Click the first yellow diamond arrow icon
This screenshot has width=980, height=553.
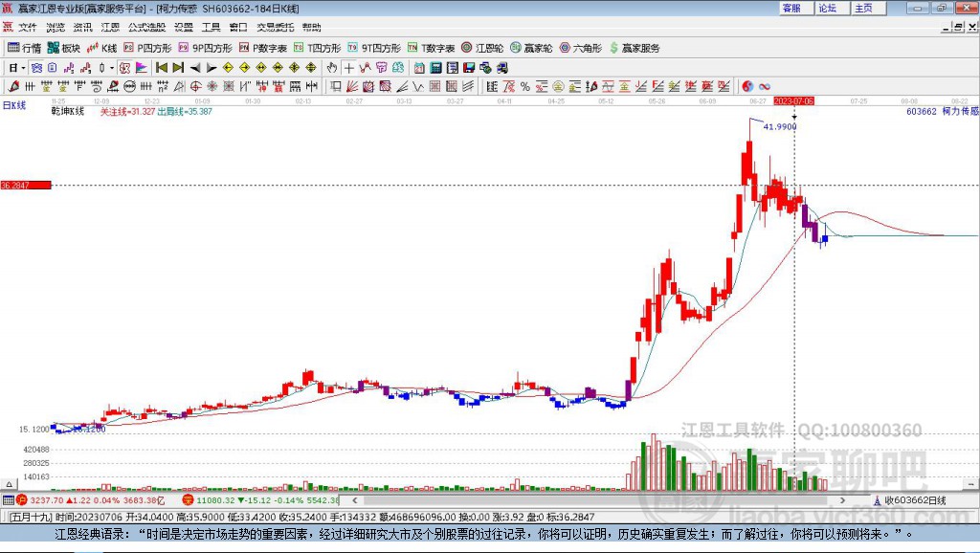pos(228,68)
